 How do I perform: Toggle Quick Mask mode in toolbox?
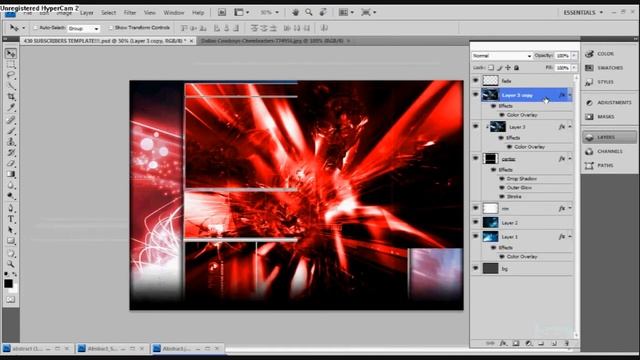(11, 300)
